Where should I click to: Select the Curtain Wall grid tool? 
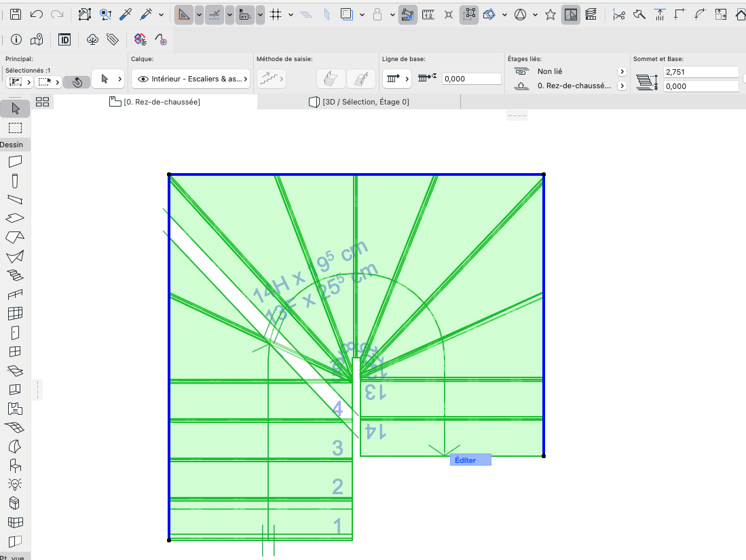click(x=15, y=314)
